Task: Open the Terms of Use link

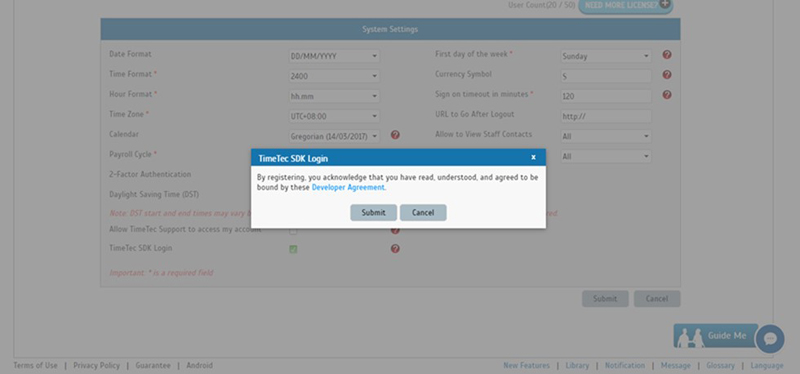Action: (35, 365)
